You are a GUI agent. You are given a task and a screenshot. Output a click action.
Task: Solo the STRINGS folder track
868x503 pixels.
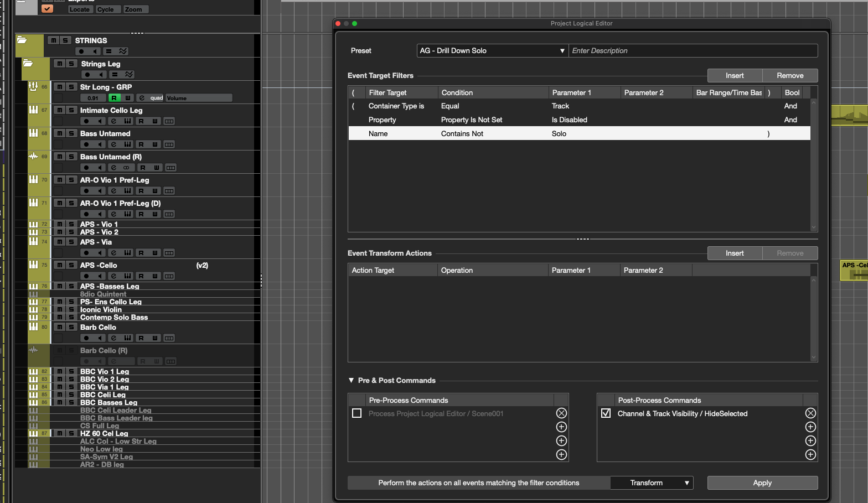pos(65,40)
